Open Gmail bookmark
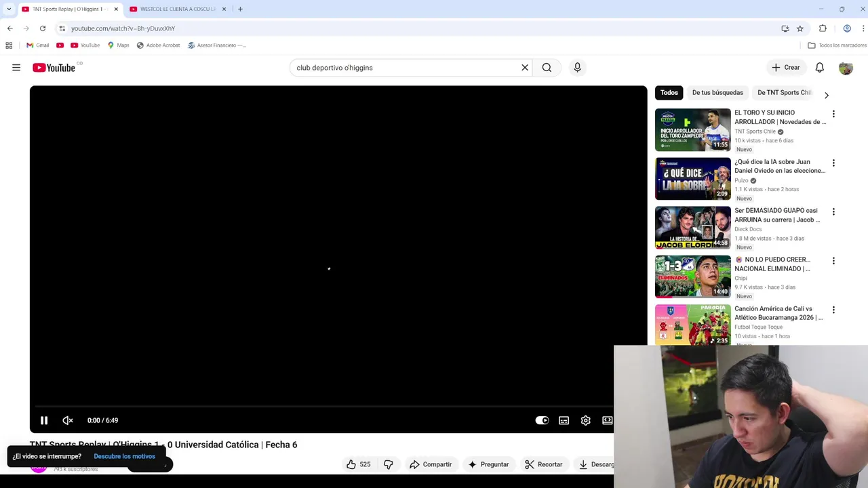Viewport: 868px width, 488px height. pos(37,45)
